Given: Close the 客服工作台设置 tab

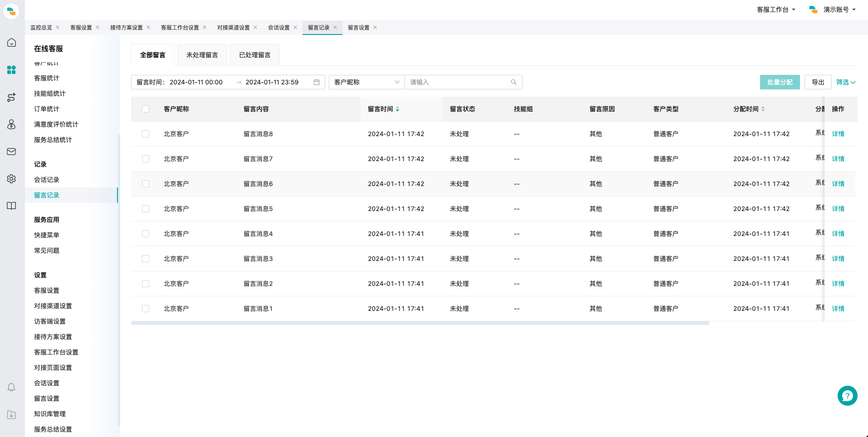Looking at the screenshot, I should tap(205, 27).
